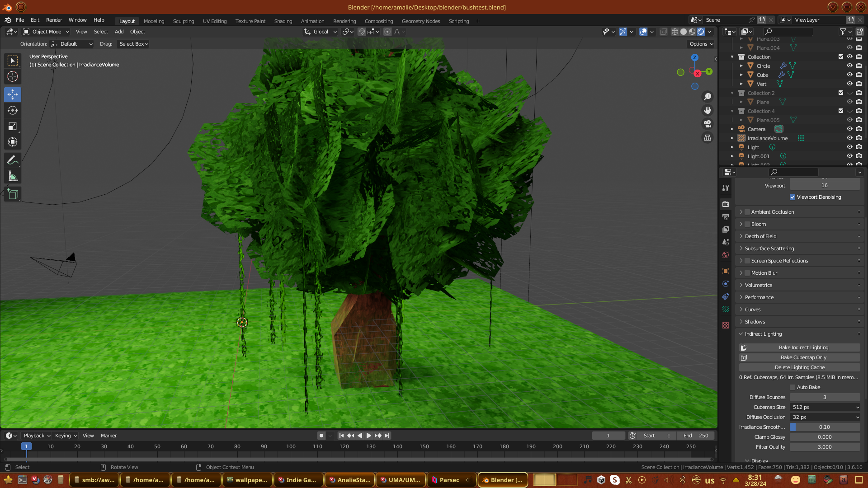Switch to the Shading workspace tab
The image size is (868, 488).
pyautogui.click(x=283, y=21)
